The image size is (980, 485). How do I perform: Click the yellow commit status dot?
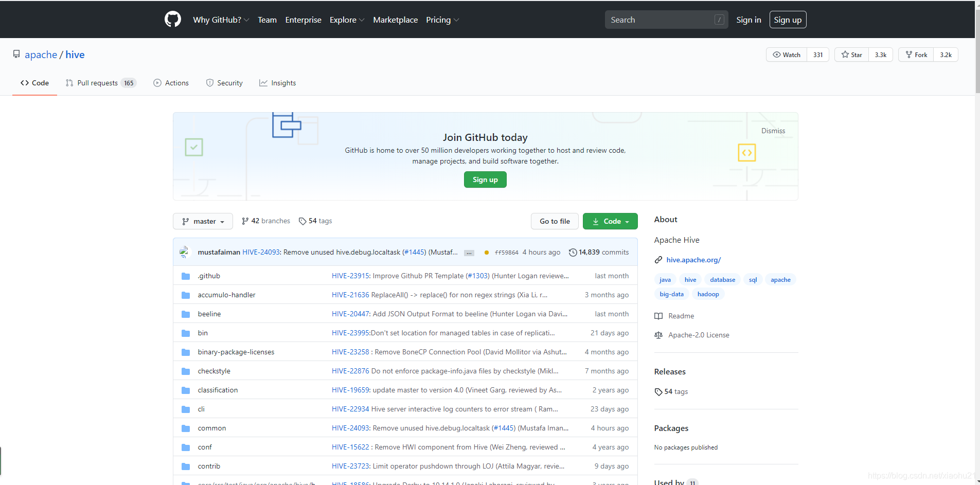[x=487, y=253]
